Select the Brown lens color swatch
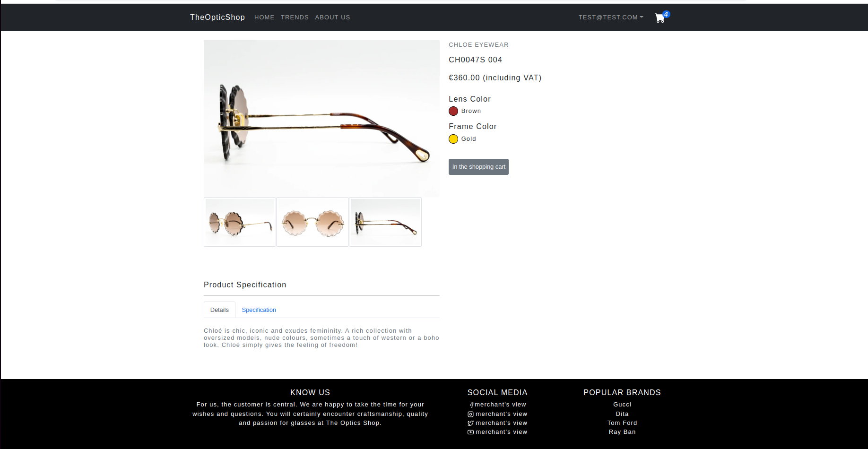Image resolution: width=868 pixels, height=449 pixels. [453, 111]
